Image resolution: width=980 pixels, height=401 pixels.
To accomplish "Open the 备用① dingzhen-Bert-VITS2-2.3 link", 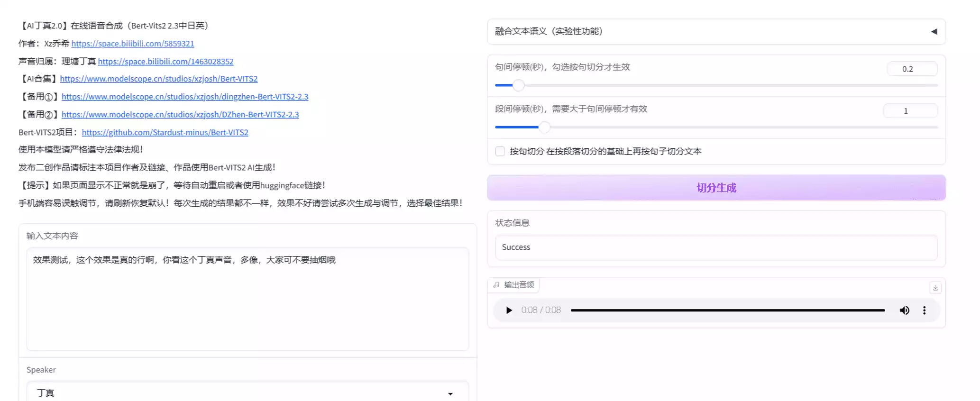I will (x=185, y=97).
